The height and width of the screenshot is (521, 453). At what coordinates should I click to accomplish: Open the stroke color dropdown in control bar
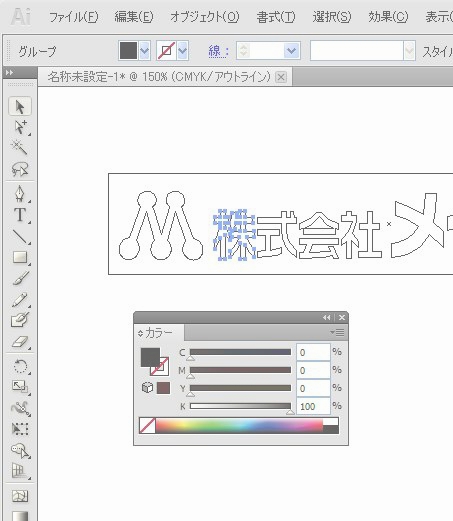pos(183,51)
